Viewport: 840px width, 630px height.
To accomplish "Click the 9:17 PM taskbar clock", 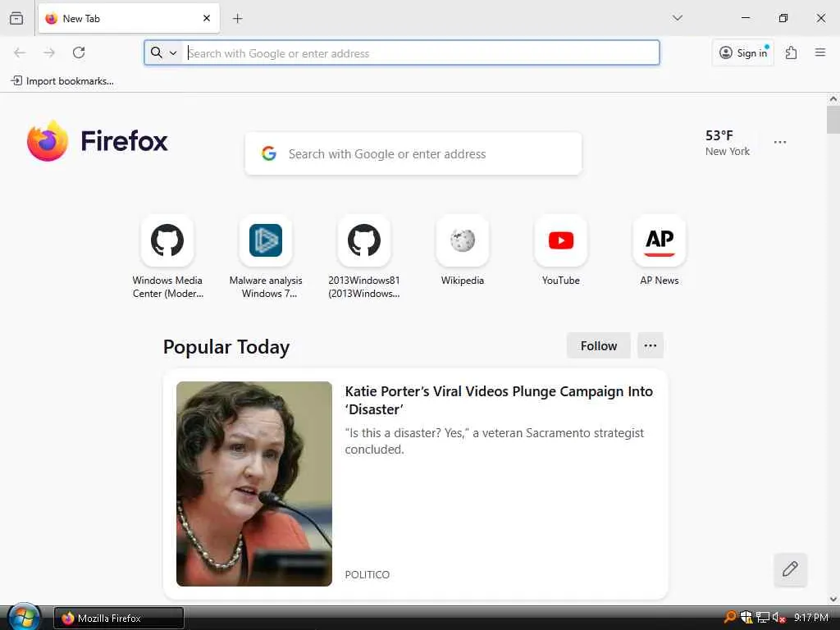I will 810,618.
